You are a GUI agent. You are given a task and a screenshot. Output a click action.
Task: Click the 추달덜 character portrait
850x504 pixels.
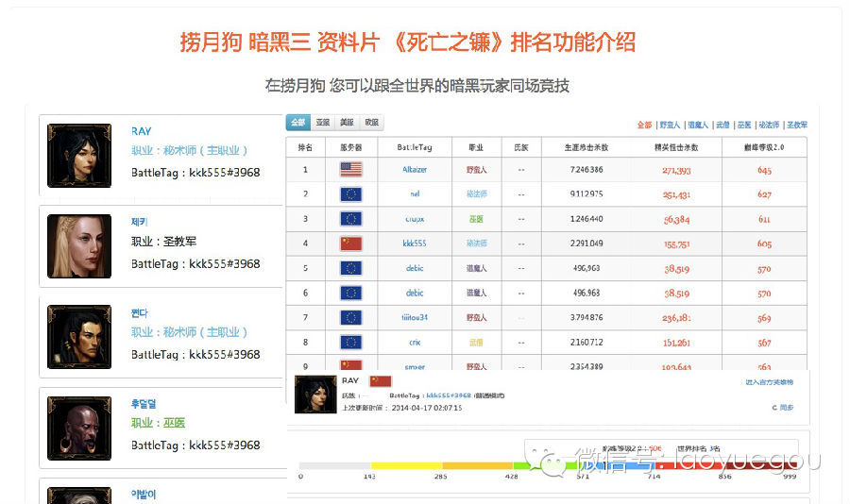(79, 428)
